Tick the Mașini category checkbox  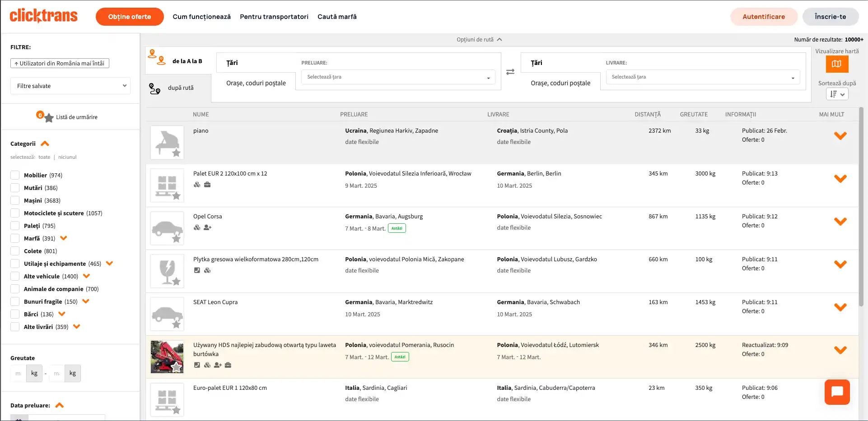pyautogui.click(x=15, y=200)
